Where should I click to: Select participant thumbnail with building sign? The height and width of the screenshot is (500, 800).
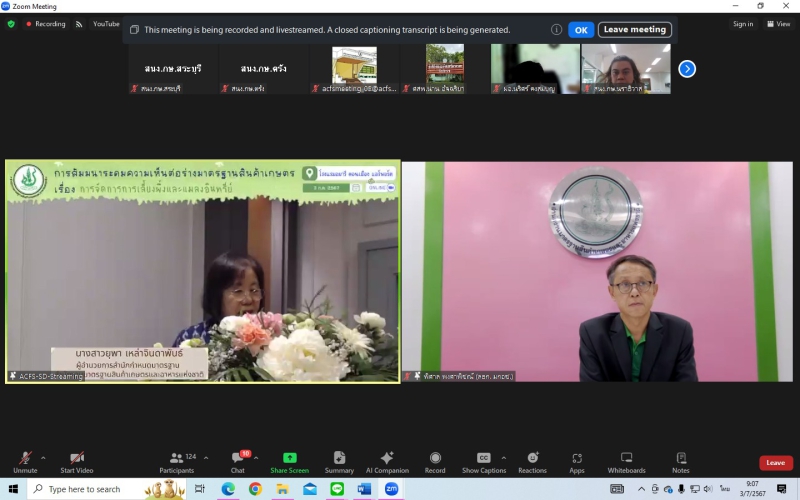445,69
